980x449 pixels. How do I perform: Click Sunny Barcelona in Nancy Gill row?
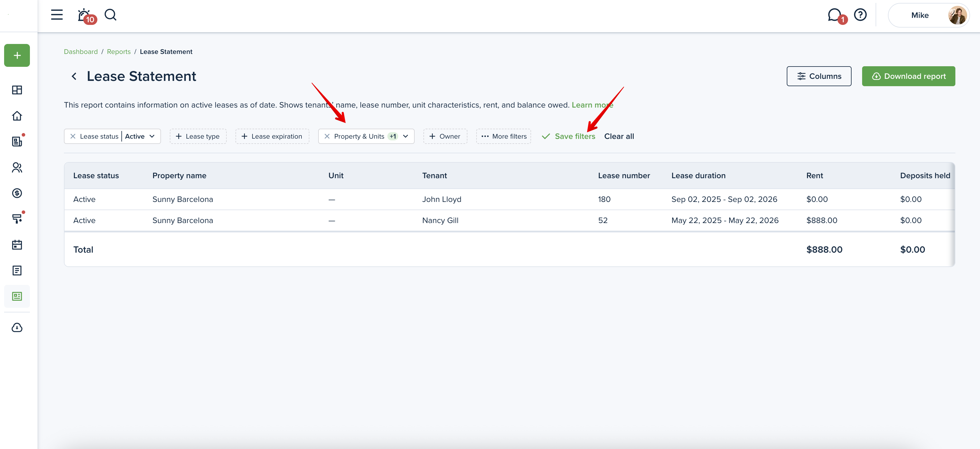(x=183, y=220)
